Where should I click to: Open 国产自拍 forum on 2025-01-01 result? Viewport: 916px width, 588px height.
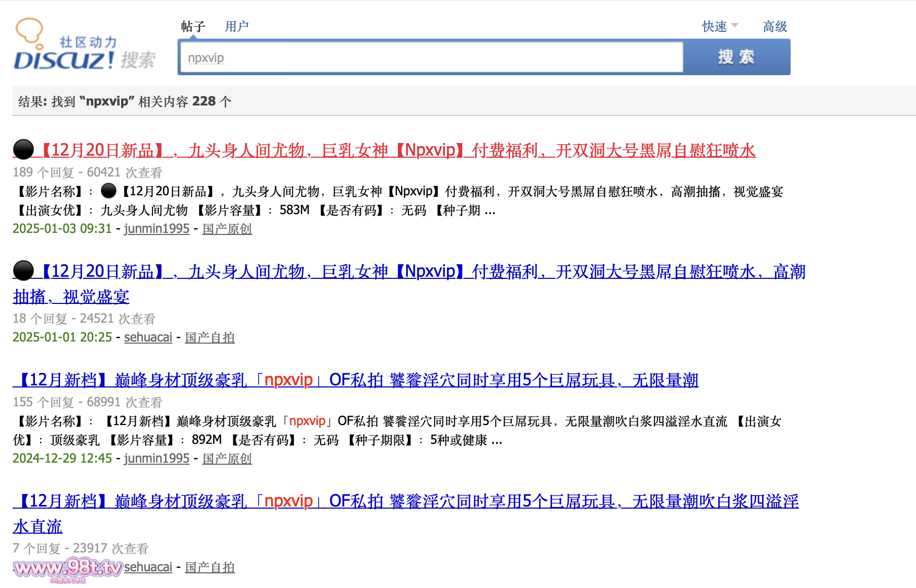[x=210, y=337]
